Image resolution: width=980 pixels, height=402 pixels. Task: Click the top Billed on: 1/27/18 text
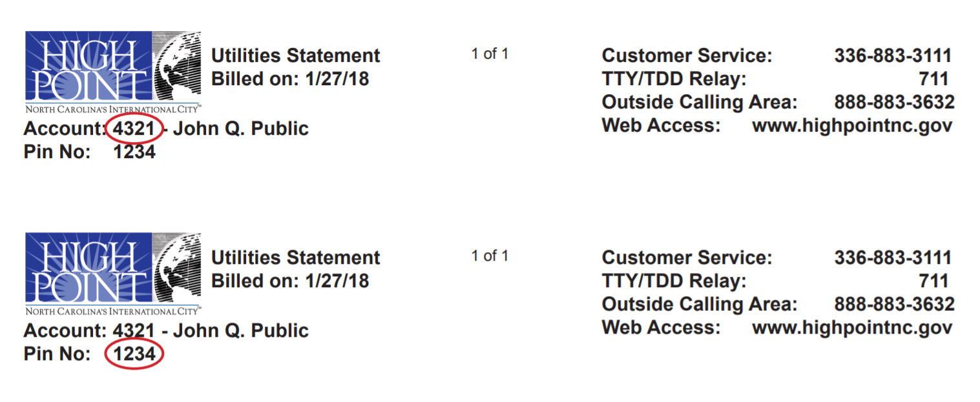click(291, 79)
